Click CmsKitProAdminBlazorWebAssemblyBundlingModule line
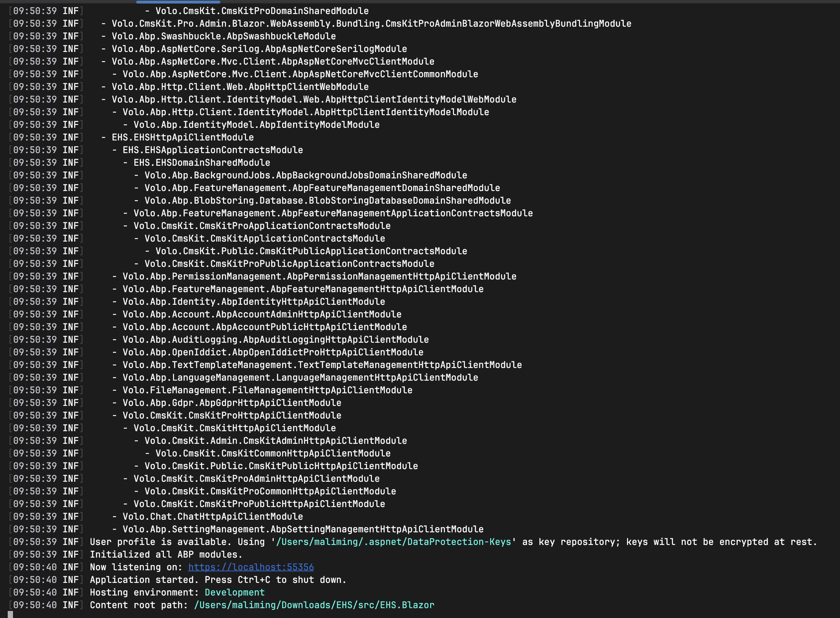The width and height of the screenshot is (840, 618). [371, 24]
